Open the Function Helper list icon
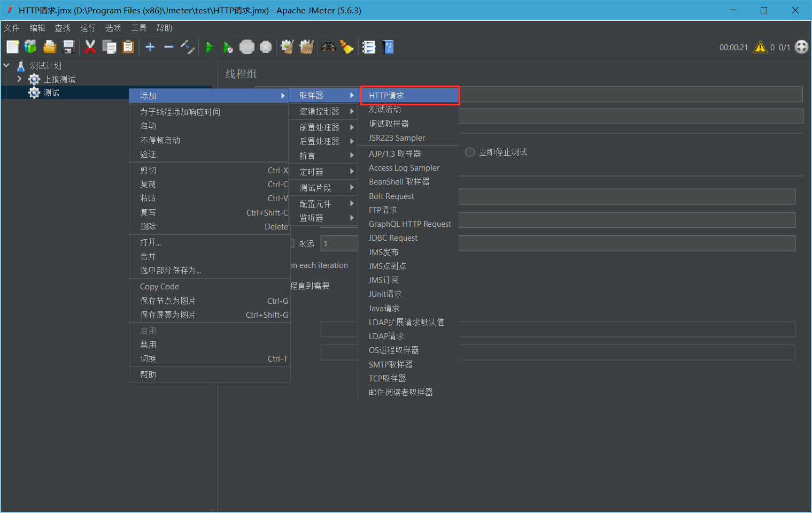 [369, 47]
